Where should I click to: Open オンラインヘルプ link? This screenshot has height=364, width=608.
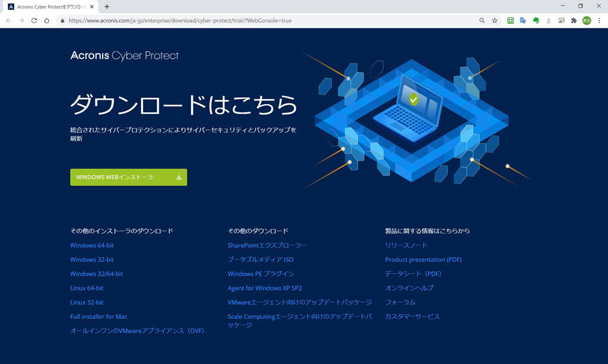coord(410,288)
